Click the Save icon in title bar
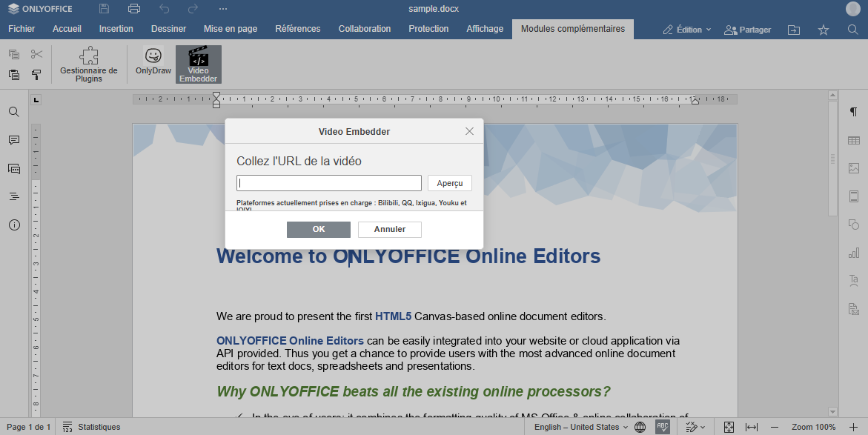The image size is (868, 435). [x=104, y=9]
